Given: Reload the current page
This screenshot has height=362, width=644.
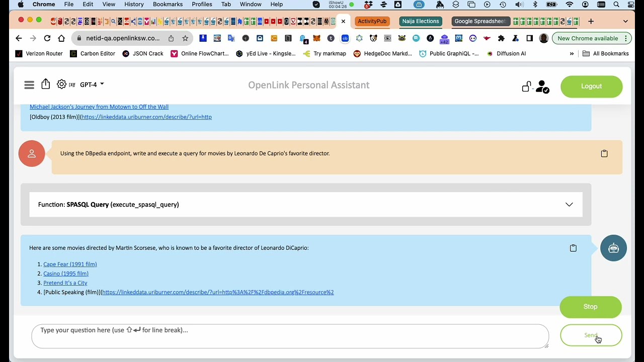Looking at the screenshot, I should [x=47, y=38].
